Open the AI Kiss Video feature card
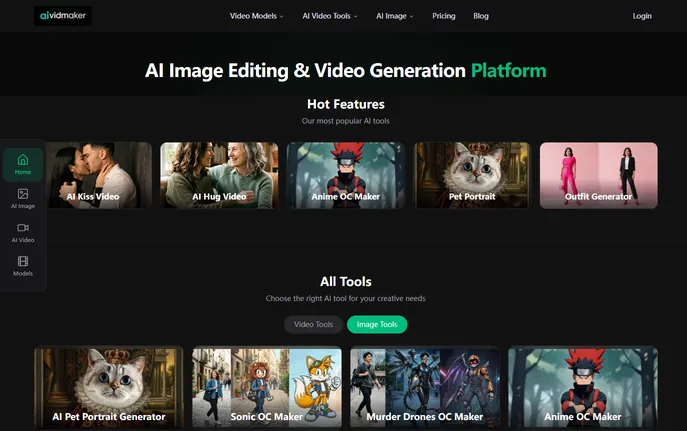This screenshot has width=687, height=431. pos(99,175)
